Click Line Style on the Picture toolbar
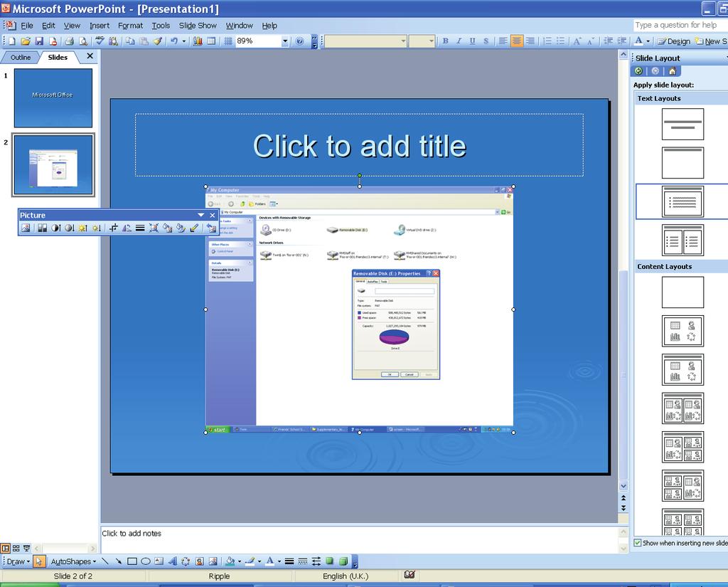 coord(140,228)
